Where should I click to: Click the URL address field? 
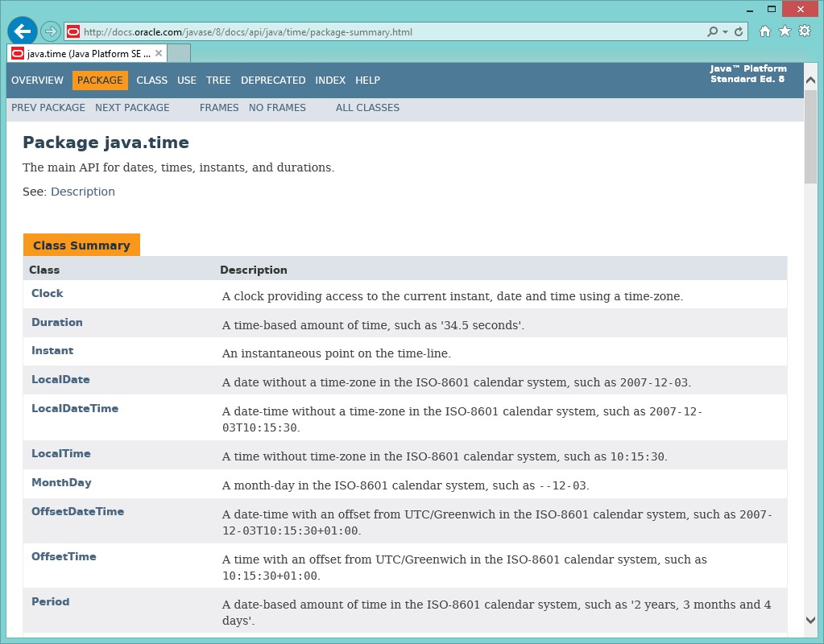pyautogui.click(x=387, y=32)
